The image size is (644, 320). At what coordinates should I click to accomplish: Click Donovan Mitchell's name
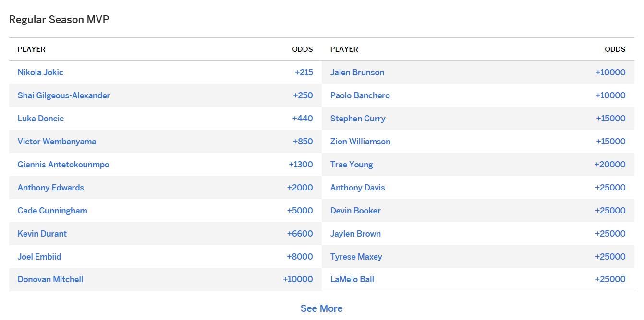pos(50,279)
